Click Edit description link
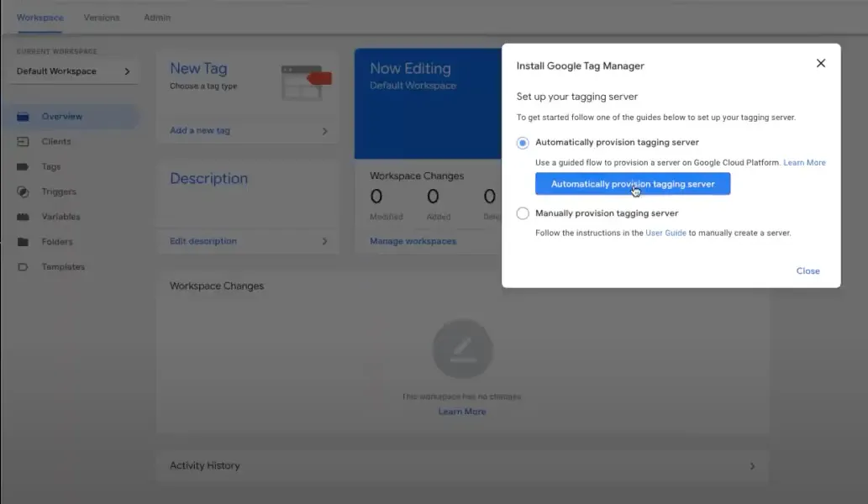 (203, 241)
